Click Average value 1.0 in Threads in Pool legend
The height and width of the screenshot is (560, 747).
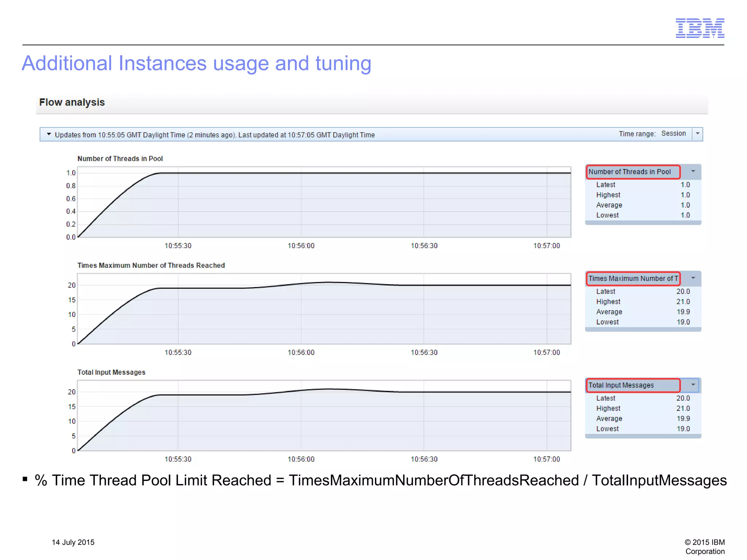pyautogui.click(x=685, y=205)
